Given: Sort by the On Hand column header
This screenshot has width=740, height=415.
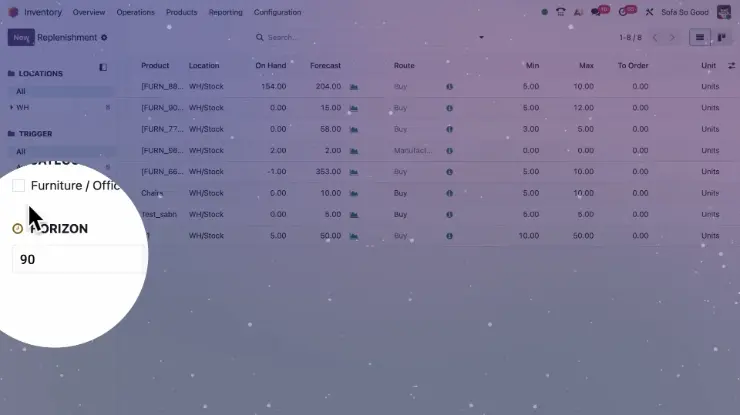Looking at the screenshot, I should click(x=270, y=66).
